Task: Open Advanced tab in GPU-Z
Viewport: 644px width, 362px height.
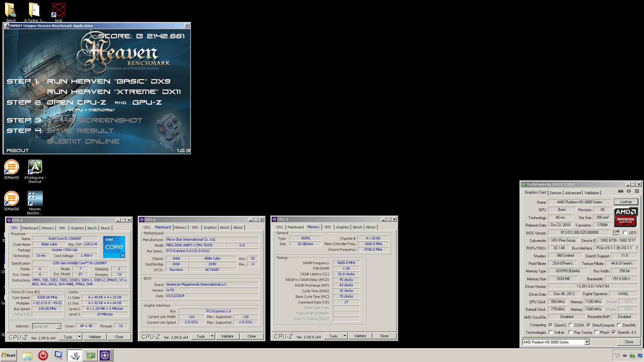Action: click(x=573, y=193)
